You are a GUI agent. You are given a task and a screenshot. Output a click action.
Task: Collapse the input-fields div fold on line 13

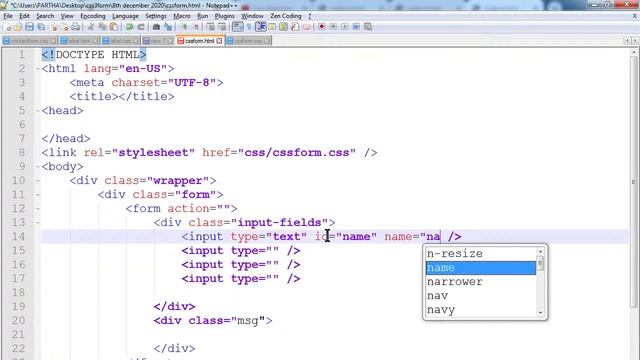point(38,222)
